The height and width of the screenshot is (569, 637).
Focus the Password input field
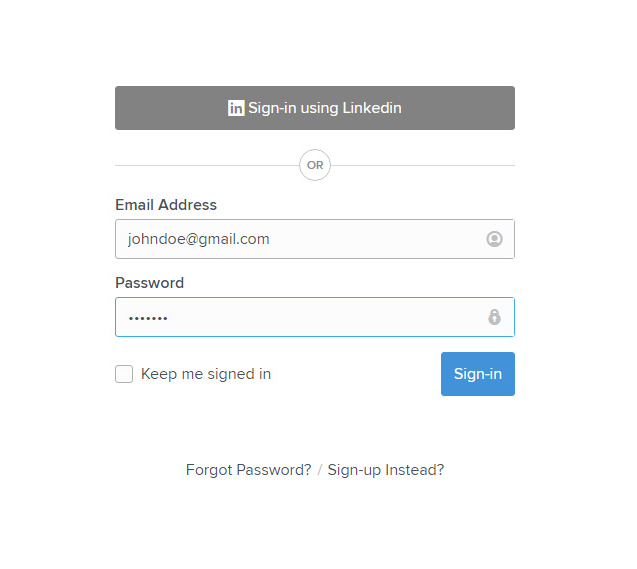300,317
